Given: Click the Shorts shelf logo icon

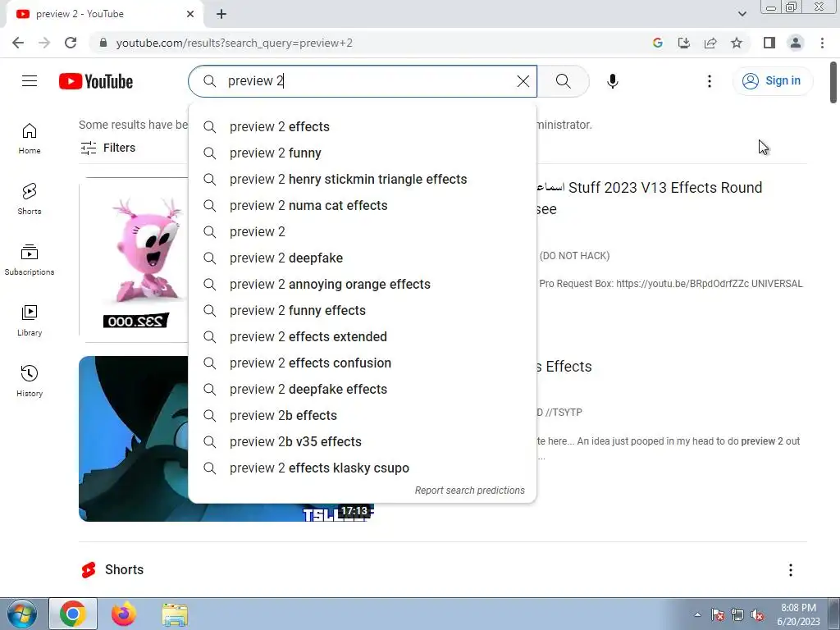Looking at the screenshot, I should [x=89, y=570].
